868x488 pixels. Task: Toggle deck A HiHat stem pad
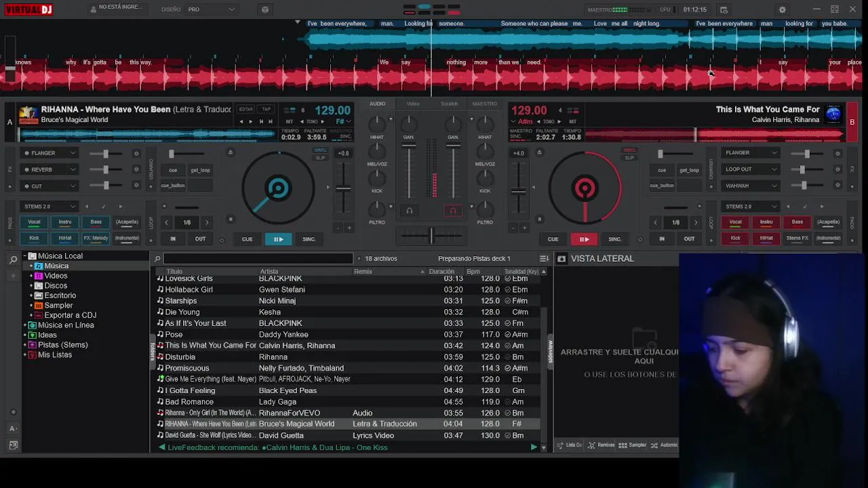pos(65,238)
